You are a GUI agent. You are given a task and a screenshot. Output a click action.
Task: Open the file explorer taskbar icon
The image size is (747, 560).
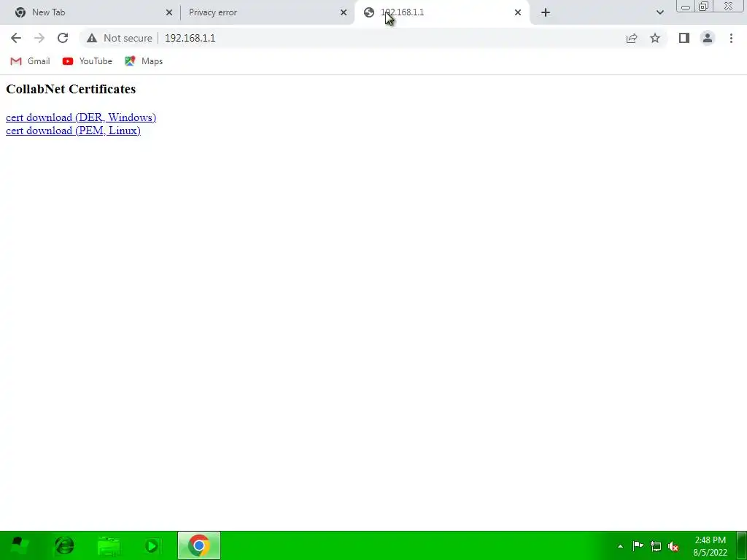(x=109, y=545)
